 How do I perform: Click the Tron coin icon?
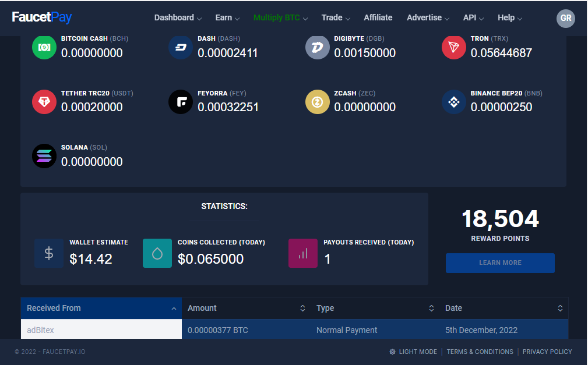pyautogui.click(x=454, y=47)
